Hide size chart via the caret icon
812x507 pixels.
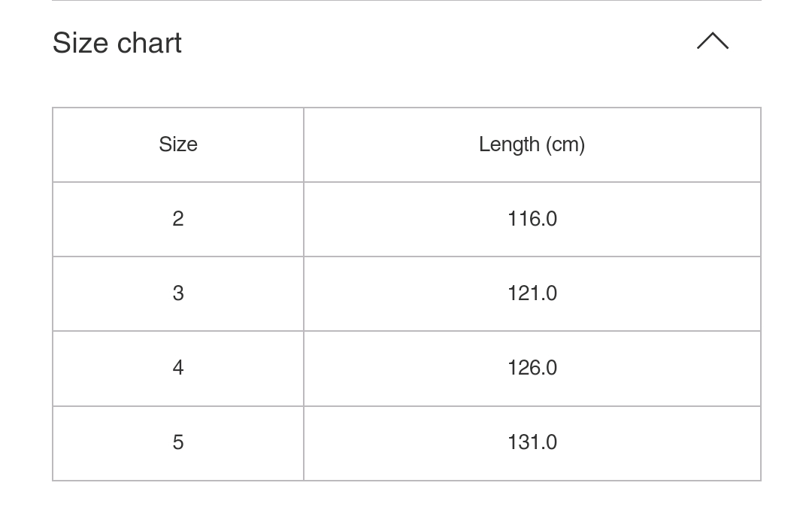tap(712, 41)
